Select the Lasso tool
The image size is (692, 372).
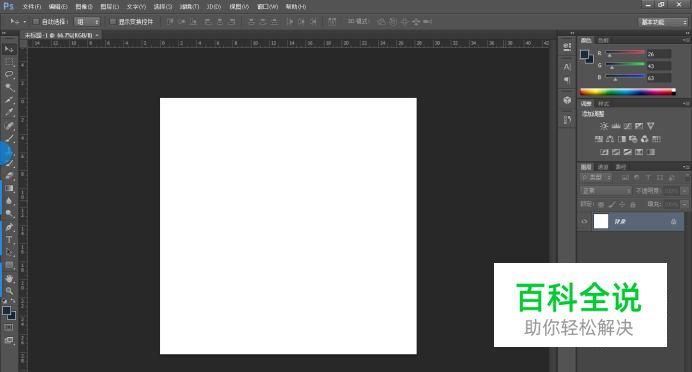(9, 75)
